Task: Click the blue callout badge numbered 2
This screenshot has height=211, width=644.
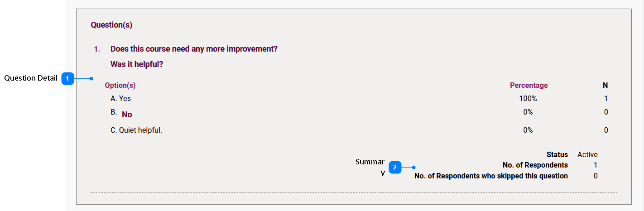Action: click(x=395, y=167)
